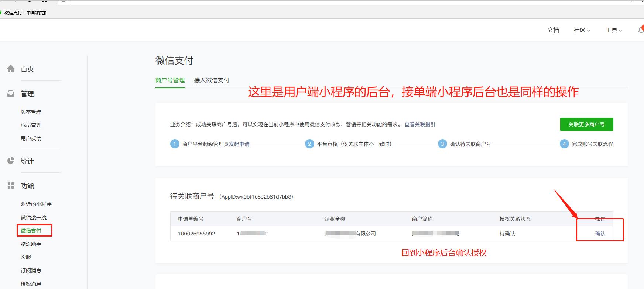Click the 申请单编号 column header
Image resolution: width=644 pixels, height=289 pixels.
[x=191, y=219]
